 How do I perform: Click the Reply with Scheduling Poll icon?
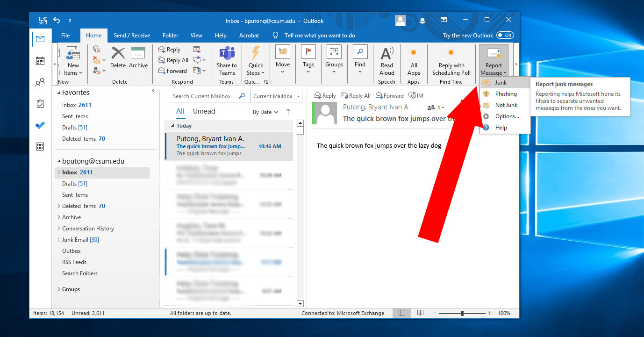click(451, 53)
